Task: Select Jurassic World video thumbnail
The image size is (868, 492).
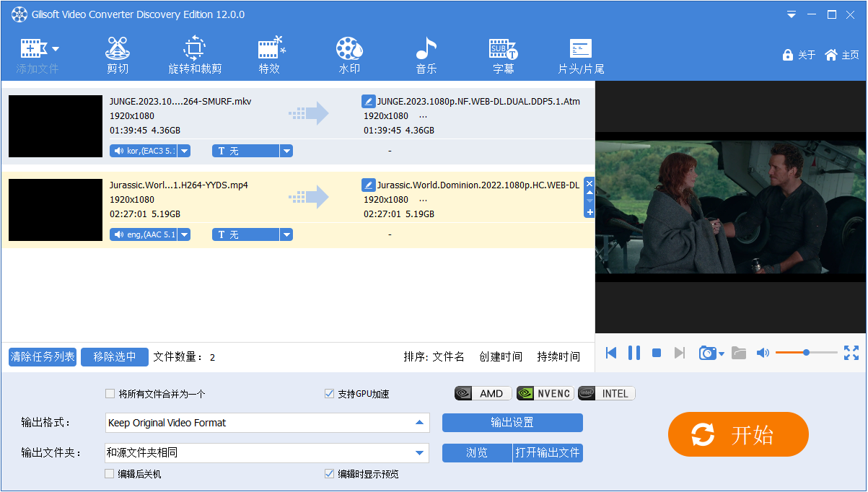Action: (x=56, y=210)
